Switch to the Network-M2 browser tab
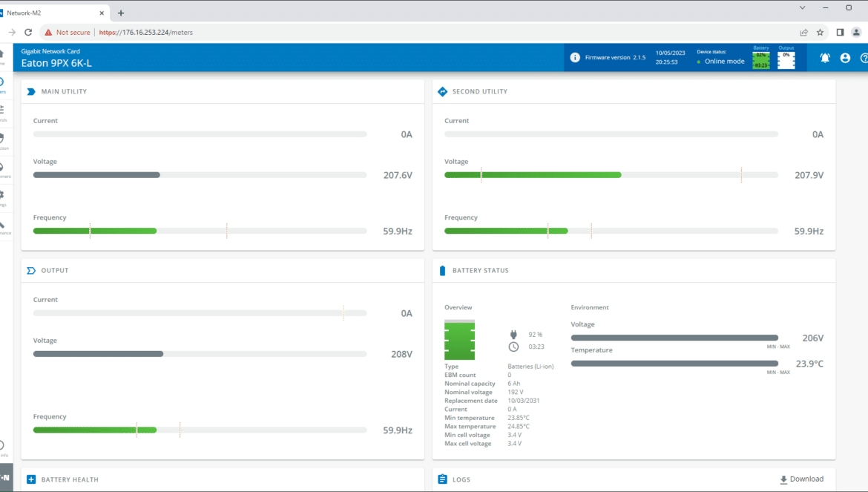 click(x=53, y=13)
